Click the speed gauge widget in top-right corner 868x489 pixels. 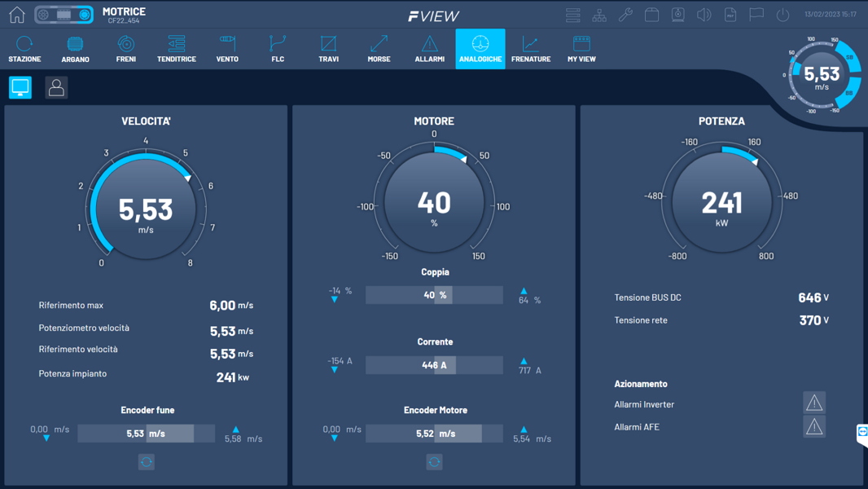click(x=822, y=76)
